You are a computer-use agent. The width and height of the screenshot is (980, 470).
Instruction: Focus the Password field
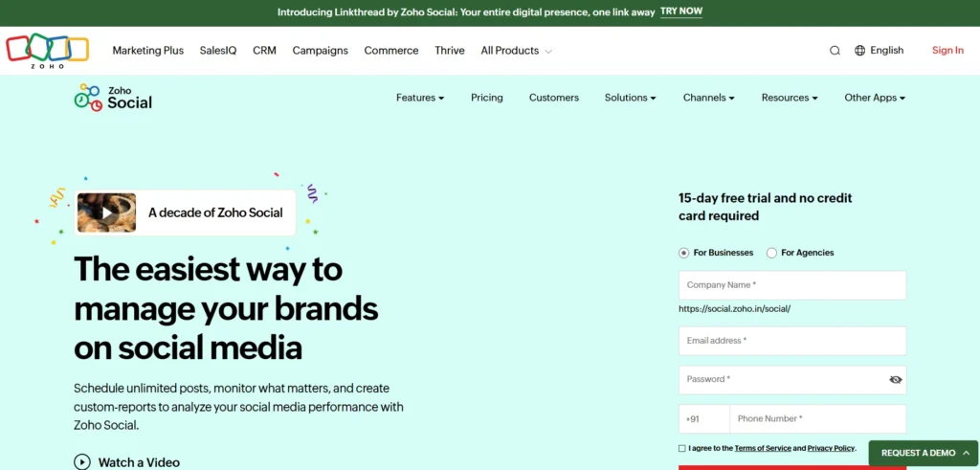click(x=791, y=379)
